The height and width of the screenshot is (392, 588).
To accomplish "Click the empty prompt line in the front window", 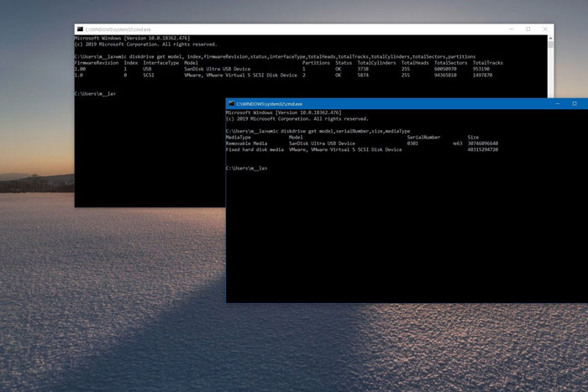I will coord(247,168).
